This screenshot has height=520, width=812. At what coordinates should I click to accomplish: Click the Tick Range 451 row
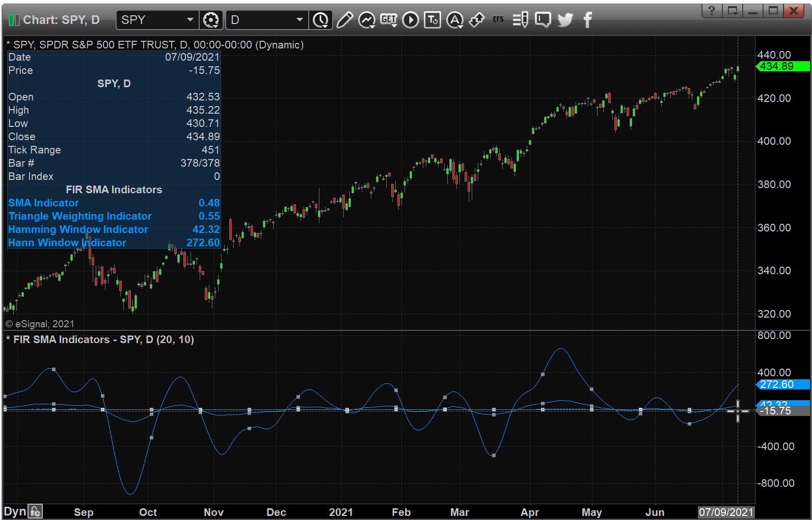114,150
